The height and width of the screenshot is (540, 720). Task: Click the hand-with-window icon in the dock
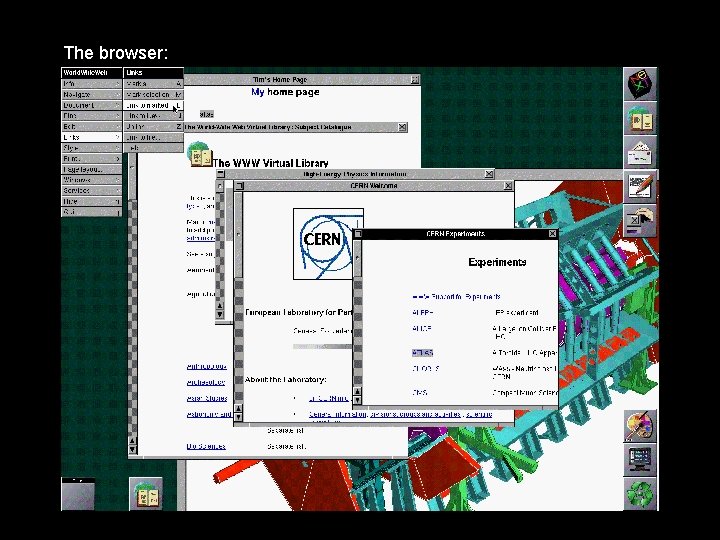(640, 220)
